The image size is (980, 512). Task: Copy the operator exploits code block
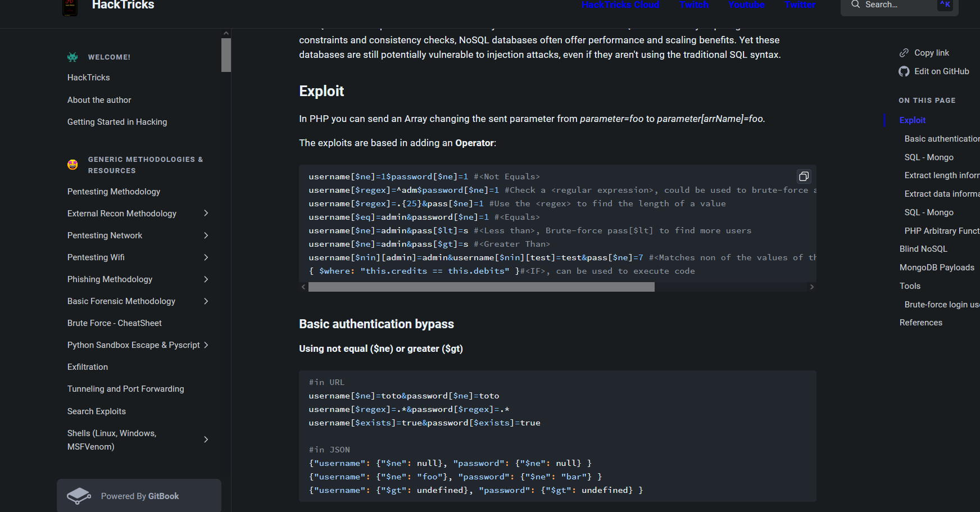click(804, 176)
